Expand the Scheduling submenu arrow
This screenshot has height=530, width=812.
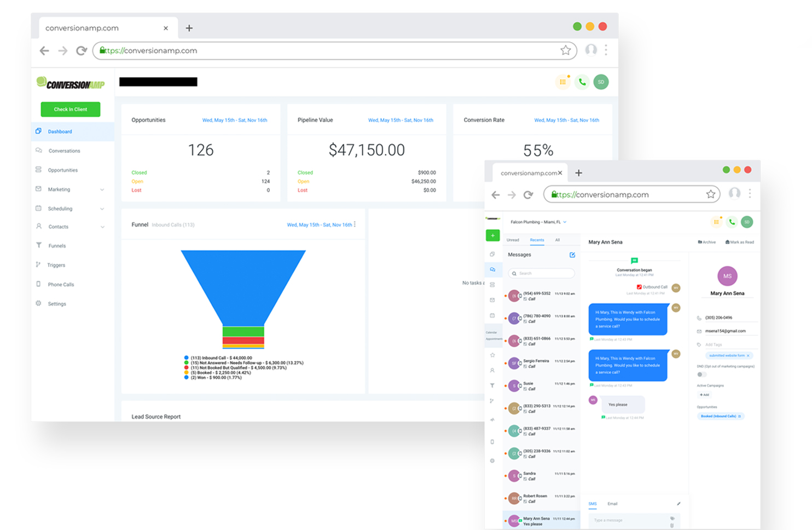[102, 209]
